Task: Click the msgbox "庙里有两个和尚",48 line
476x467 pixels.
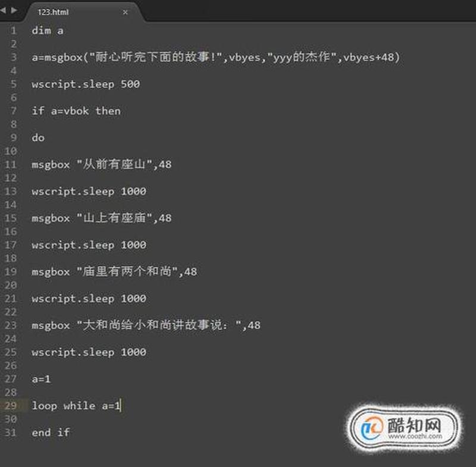Action: [114, 271]
